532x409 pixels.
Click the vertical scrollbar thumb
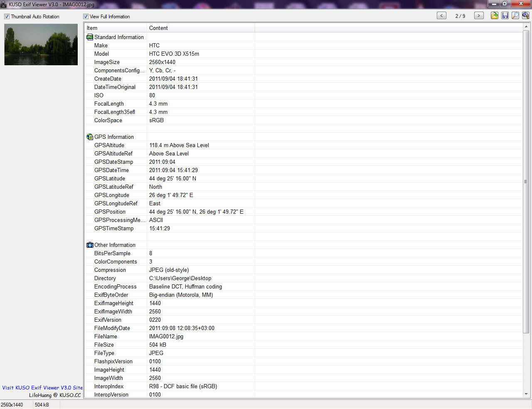coord(526,181)
